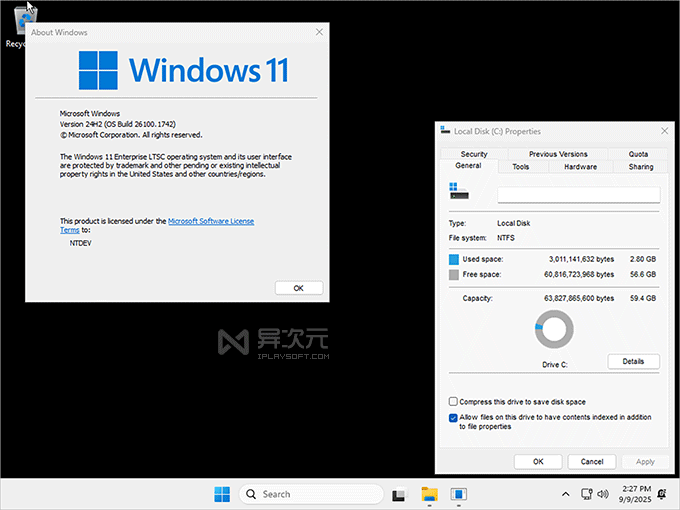Click the taskbar Search box
Screen dimensions: 680x510
[310, 494]
